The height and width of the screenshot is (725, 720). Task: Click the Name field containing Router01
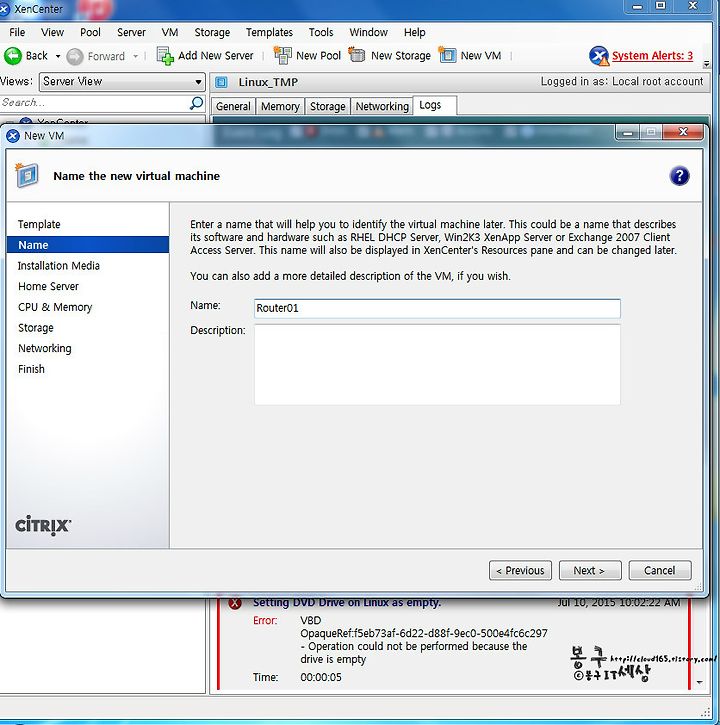(x=437, y=308)
